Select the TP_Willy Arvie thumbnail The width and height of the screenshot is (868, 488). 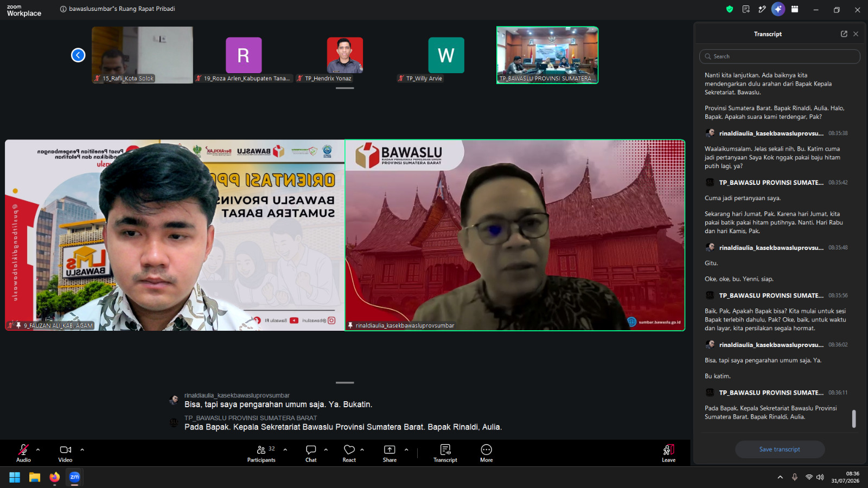click(x=446, y=55)
